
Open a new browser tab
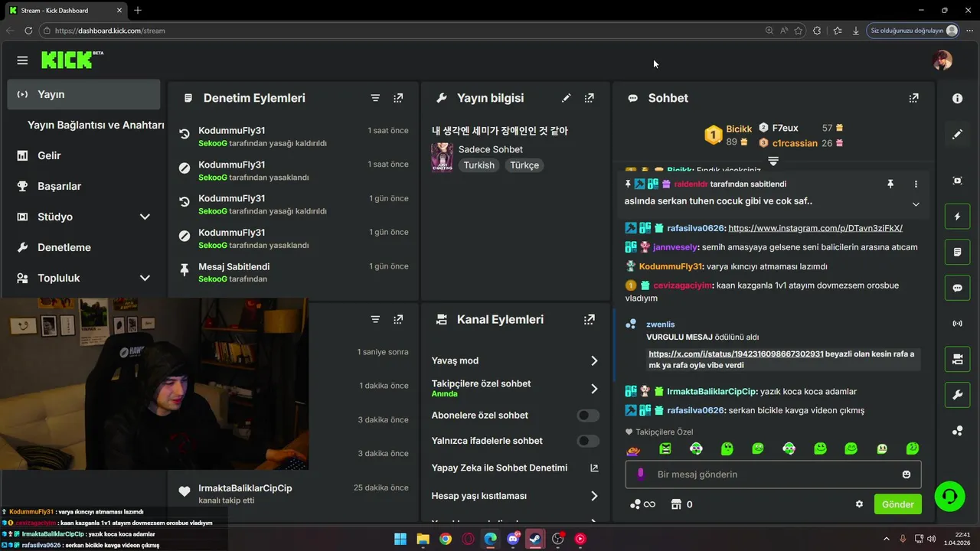[x=138, y=10]
